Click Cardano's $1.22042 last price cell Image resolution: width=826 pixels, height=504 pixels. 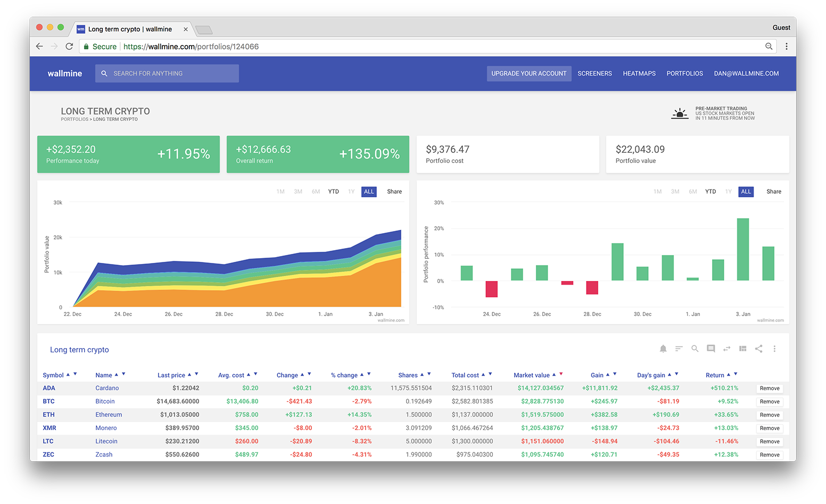pos(186,388)
